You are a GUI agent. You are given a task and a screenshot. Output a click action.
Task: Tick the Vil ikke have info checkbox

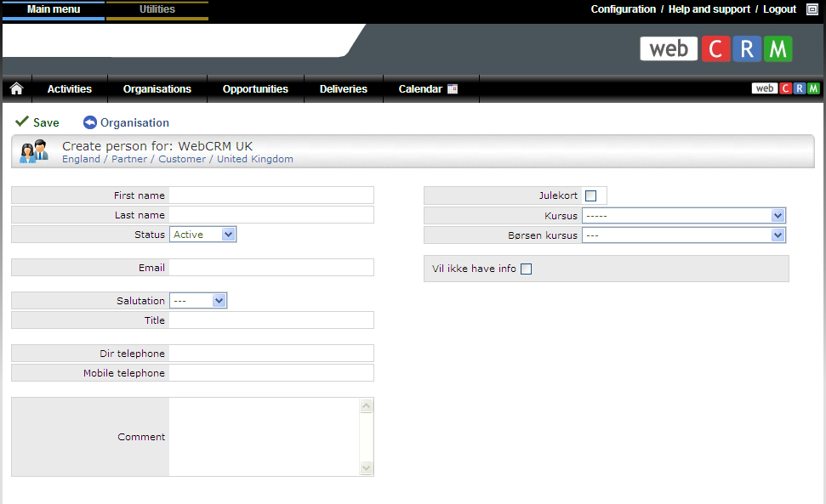[x=526, y=269]
